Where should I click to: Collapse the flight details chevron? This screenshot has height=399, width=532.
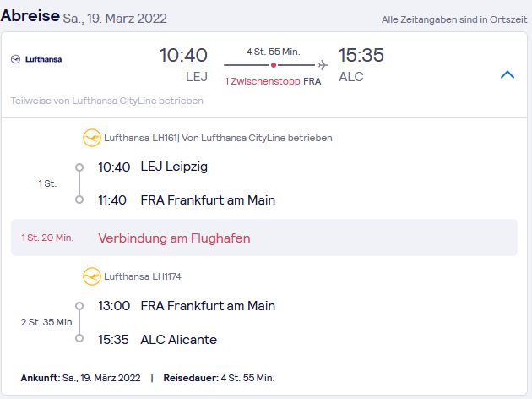click(x=508, y=74)
